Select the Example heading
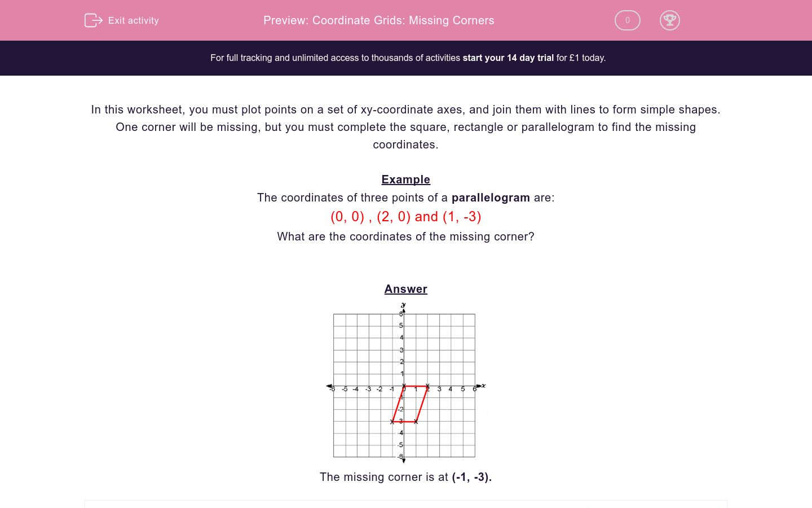Viewport: 812px width, 508px height. pos(405,179)
